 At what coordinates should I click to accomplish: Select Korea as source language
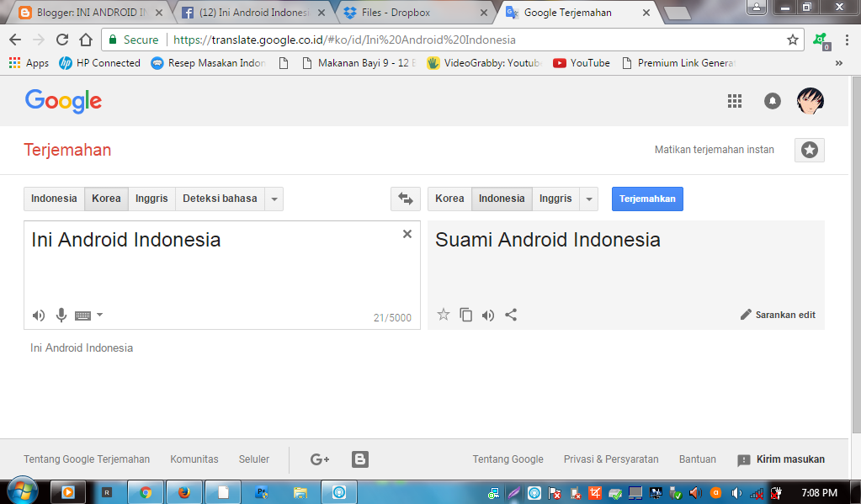click(106, 199)
